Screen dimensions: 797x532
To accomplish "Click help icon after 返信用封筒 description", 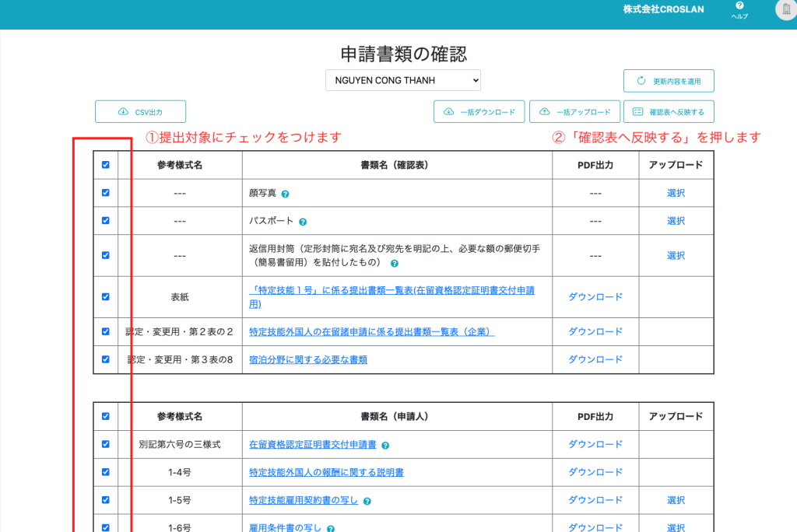I will (395, 264).
